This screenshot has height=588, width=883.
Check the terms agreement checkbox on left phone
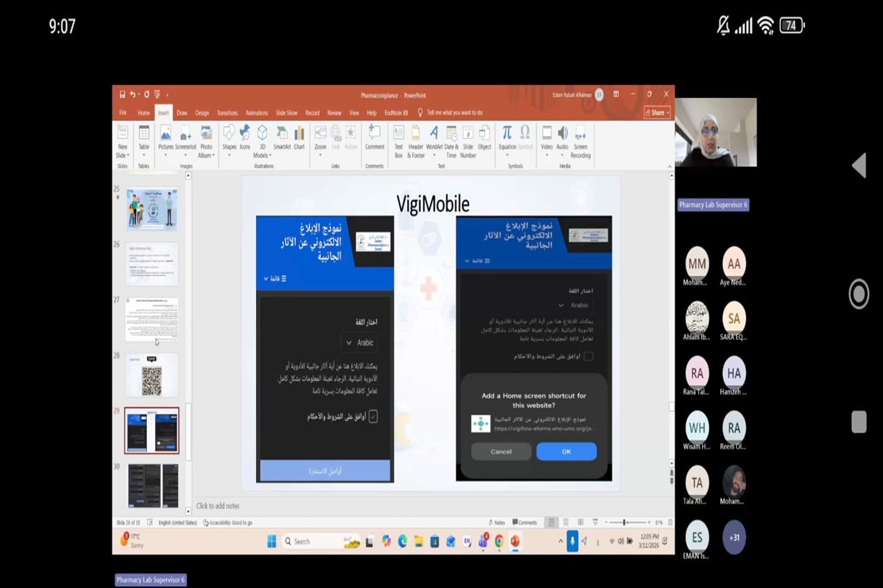373,416
